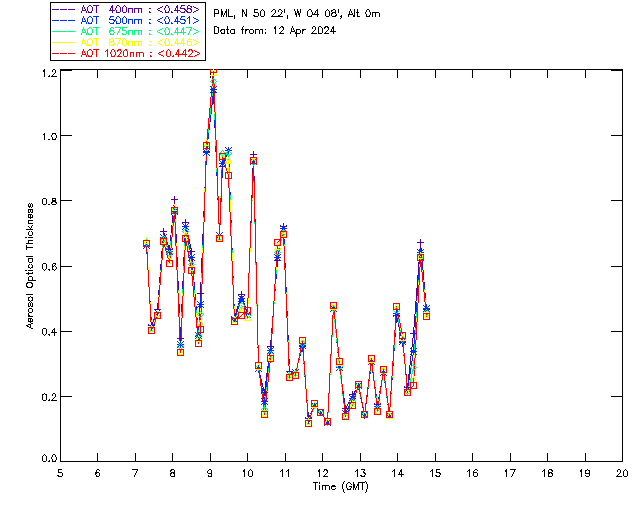This screenshot has width=640, height=512.
Task: Click the AOT 675nm legend entry
Action: coord(127,31)
